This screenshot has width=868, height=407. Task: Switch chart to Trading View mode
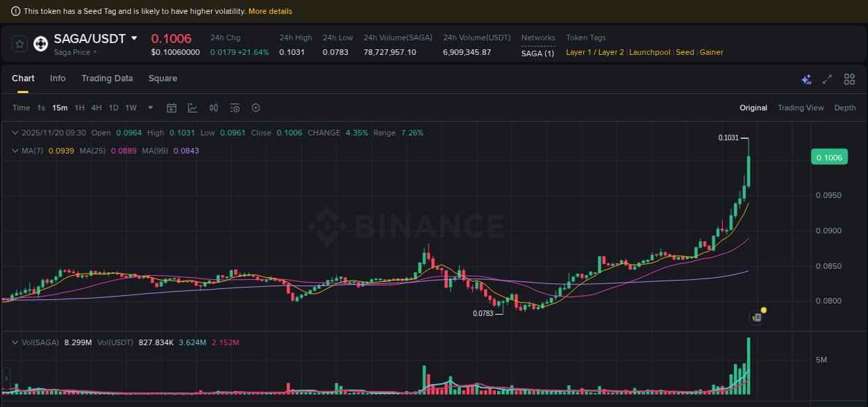click(801, 108)
